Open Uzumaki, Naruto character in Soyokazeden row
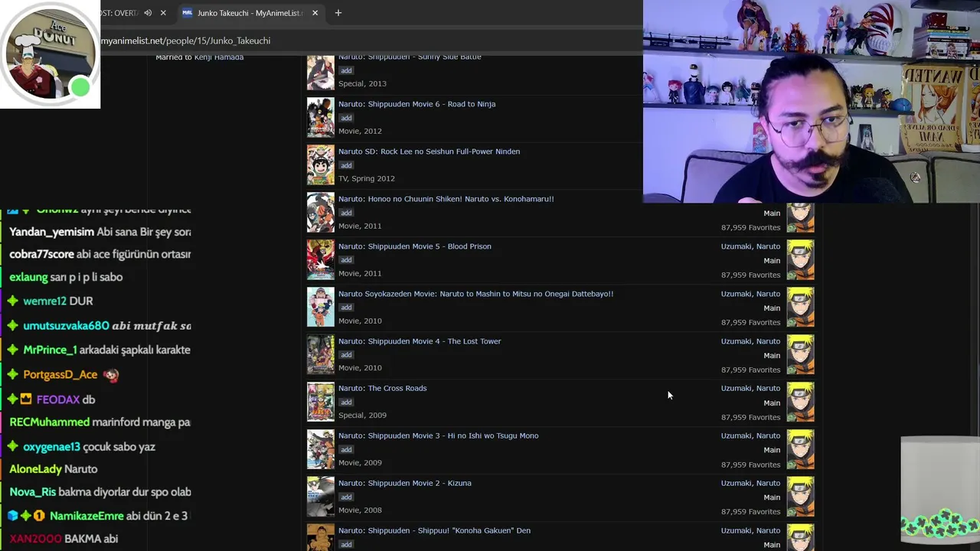This screenshot has height=551, width=980. 750,294
